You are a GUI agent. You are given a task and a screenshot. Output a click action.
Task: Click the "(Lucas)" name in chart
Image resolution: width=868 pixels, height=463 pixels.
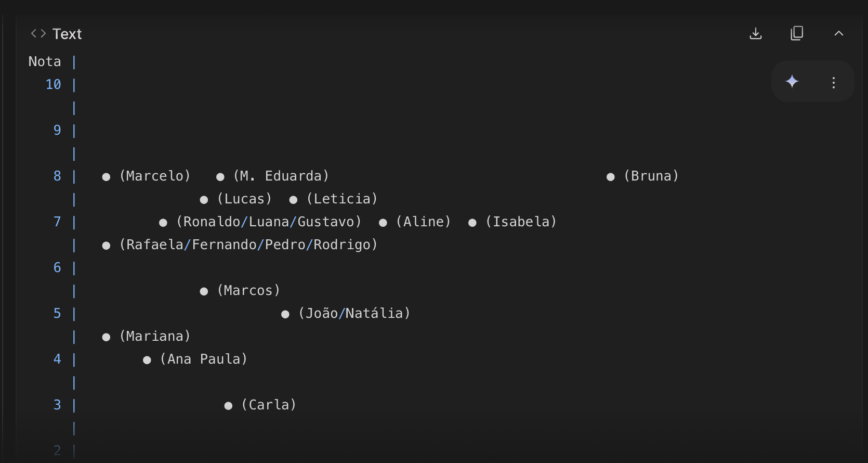[x=244, y=199]
